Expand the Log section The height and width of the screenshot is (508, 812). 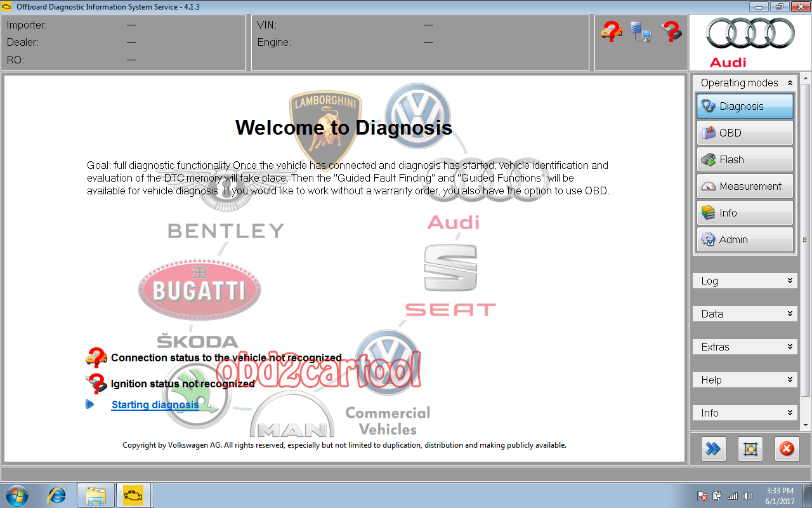tap(743, 280)
